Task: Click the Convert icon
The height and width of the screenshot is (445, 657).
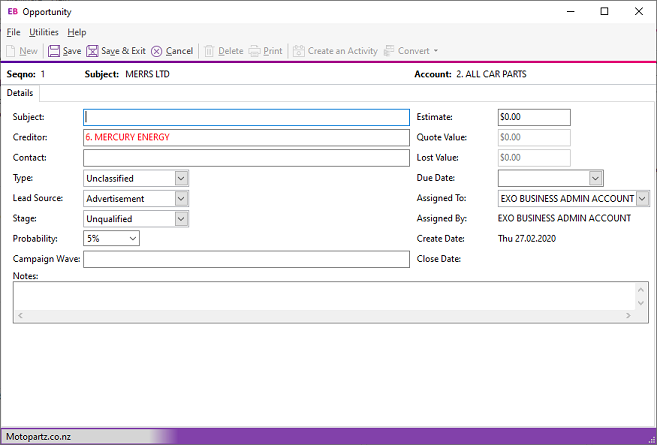Action: point(389,51)
